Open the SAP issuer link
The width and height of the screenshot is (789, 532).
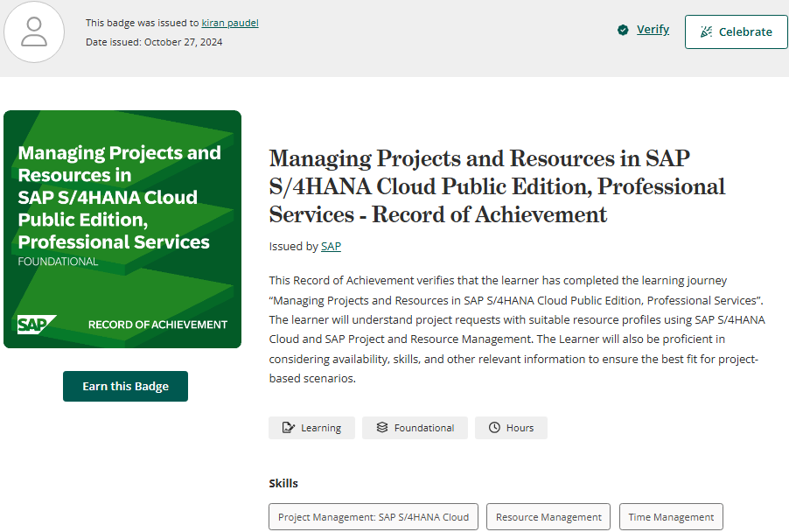[331, 247]
